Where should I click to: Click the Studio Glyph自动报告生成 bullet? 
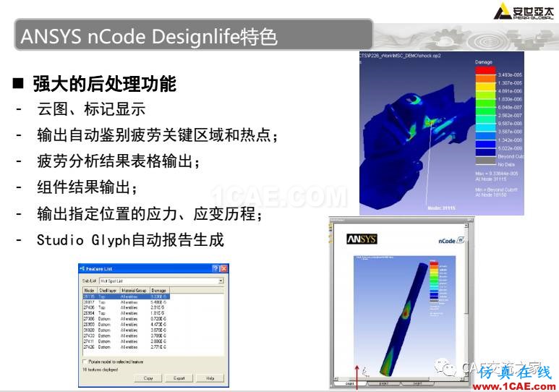point(130,239)
